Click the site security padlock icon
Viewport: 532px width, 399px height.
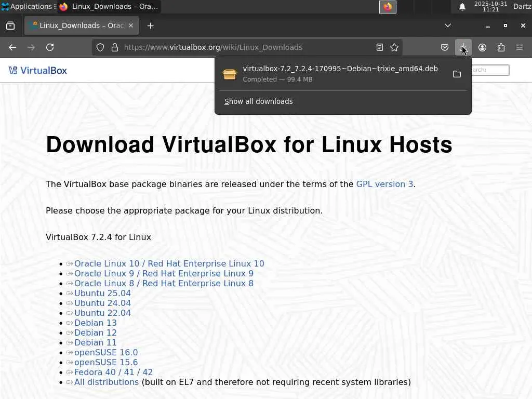pyautogui.click(x=115, y=47)
